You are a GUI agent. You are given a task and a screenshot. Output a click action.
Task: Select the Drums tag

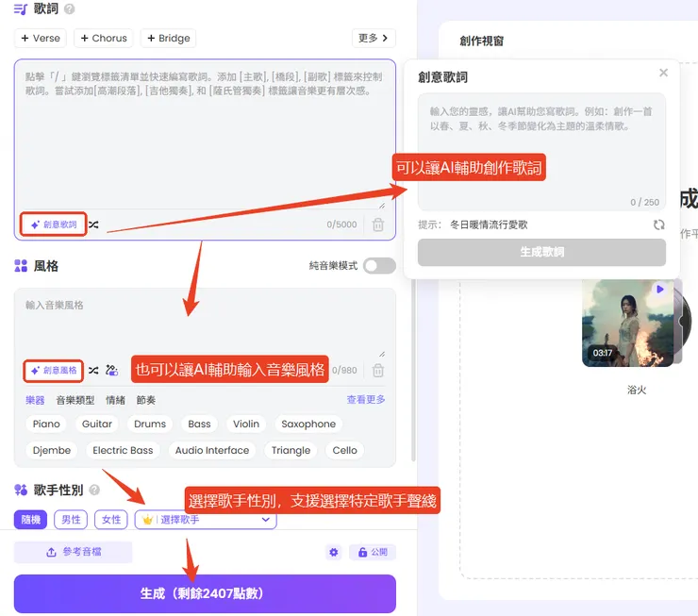pos(150,424)
